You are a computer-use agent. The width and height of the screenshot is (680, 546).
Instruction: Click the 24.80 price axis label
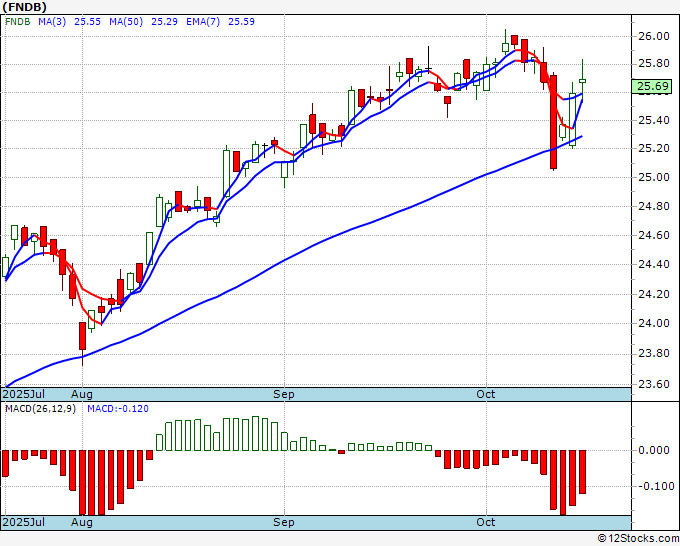tap(654, 206)
